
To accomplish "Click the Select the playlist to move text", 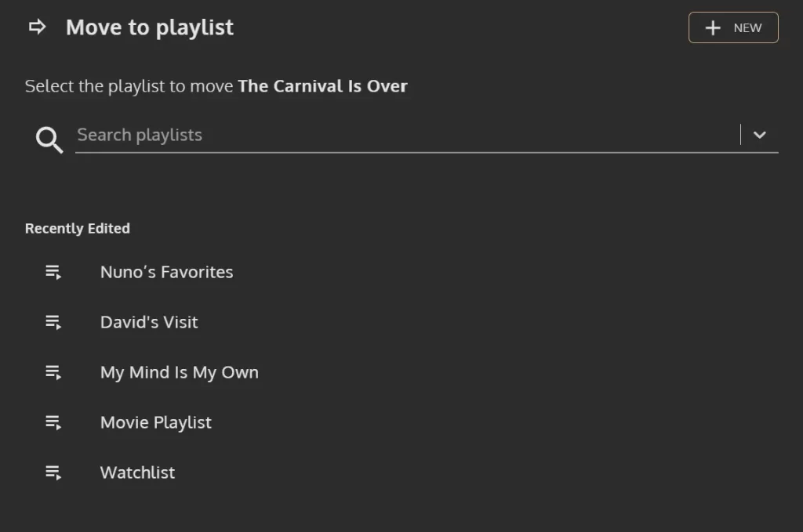I will 129,86.
